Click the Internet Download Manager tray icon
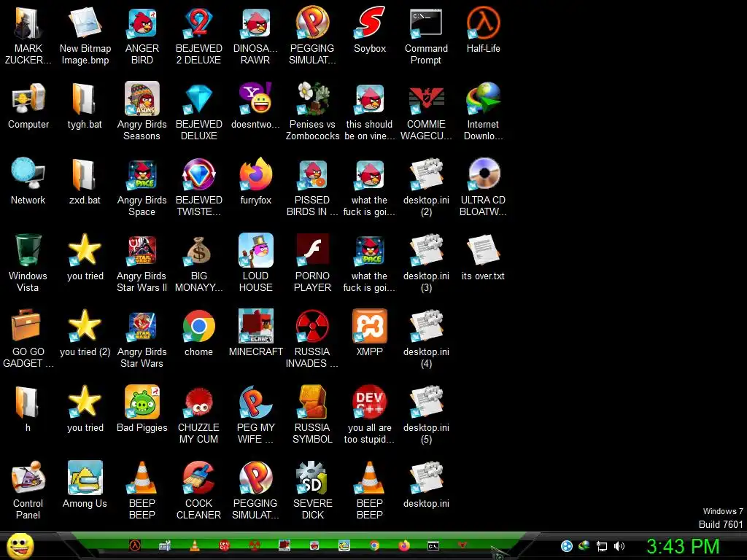Image resolution: width=747 pixels, height=560 pixels. [584, 545]
